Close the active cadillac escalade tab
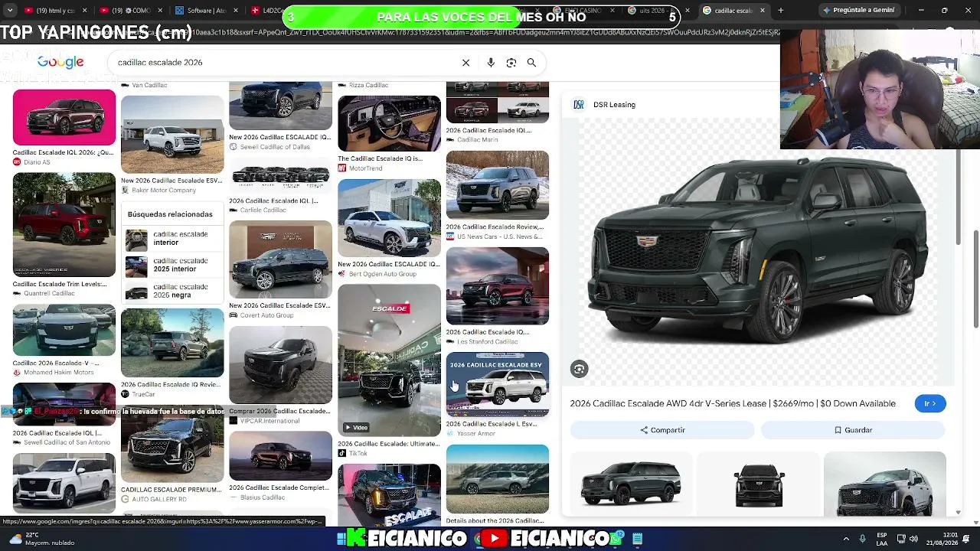The image size is (980, 551). 763,11
